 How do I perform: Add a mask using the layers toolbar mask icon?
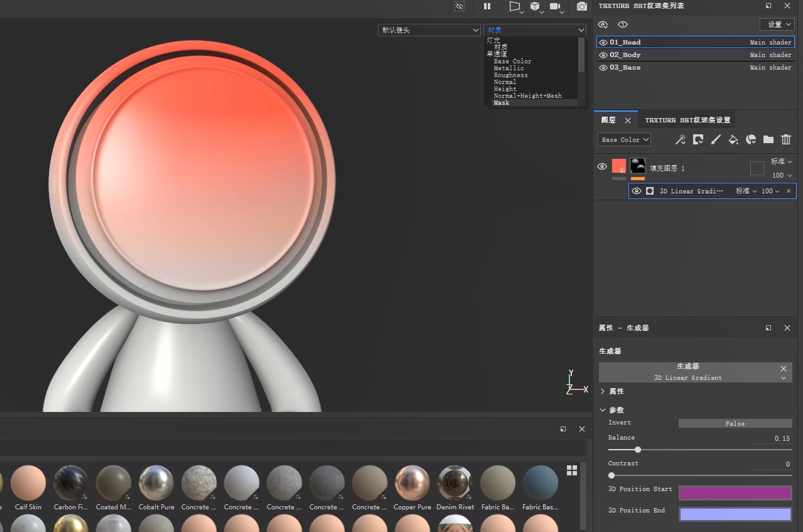pos(698,140)
